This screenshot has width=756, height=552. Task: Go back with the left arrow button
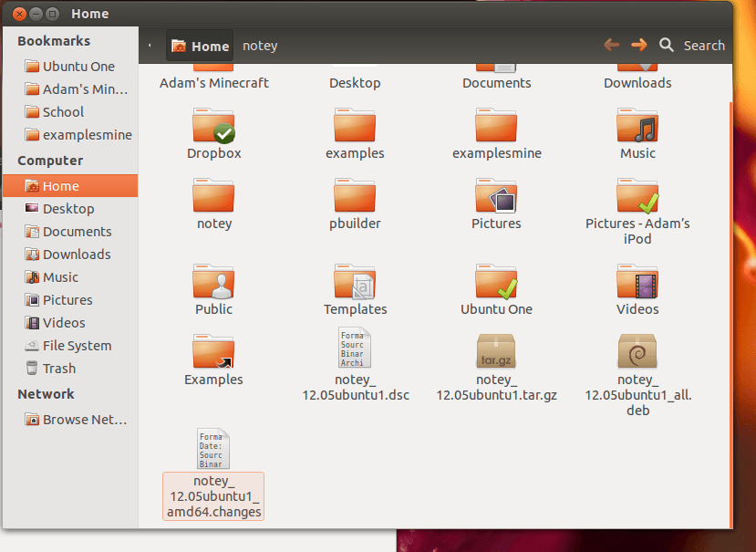point(612,45)
